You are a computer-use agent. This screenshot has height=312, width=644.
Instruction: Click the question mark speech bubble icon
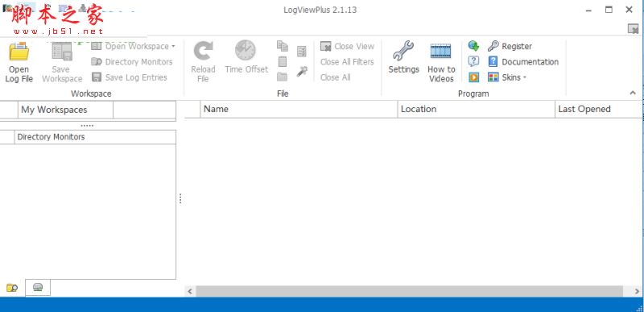pos(473,61)
